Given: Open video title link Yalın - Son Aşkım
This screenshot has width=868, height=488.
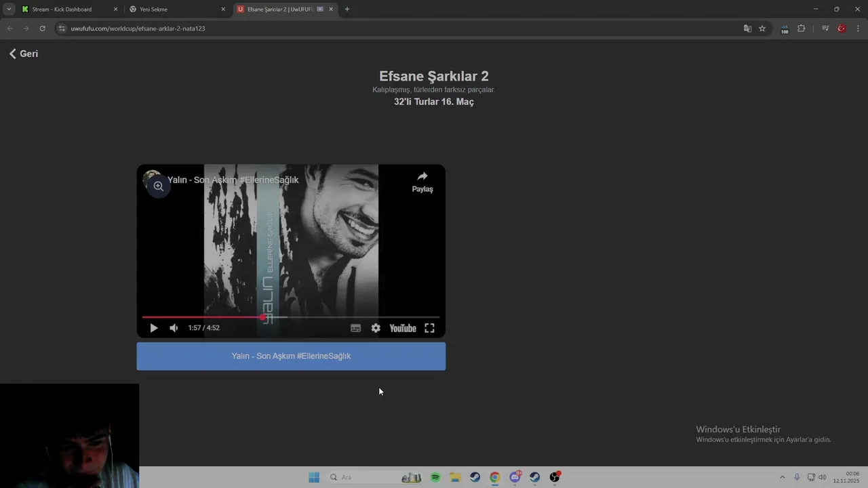Looking at the screenshot, I should [x=233, y=180].
